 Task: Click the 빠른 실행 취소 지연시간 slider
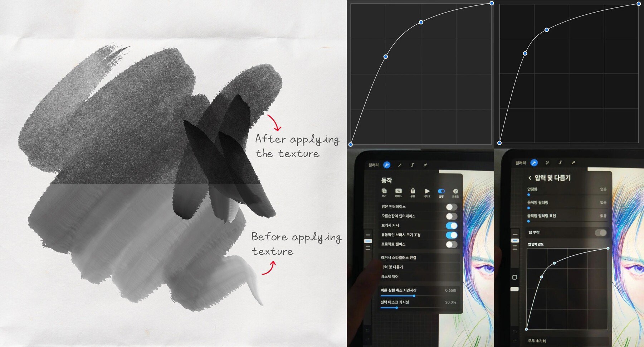coord(414,296)
